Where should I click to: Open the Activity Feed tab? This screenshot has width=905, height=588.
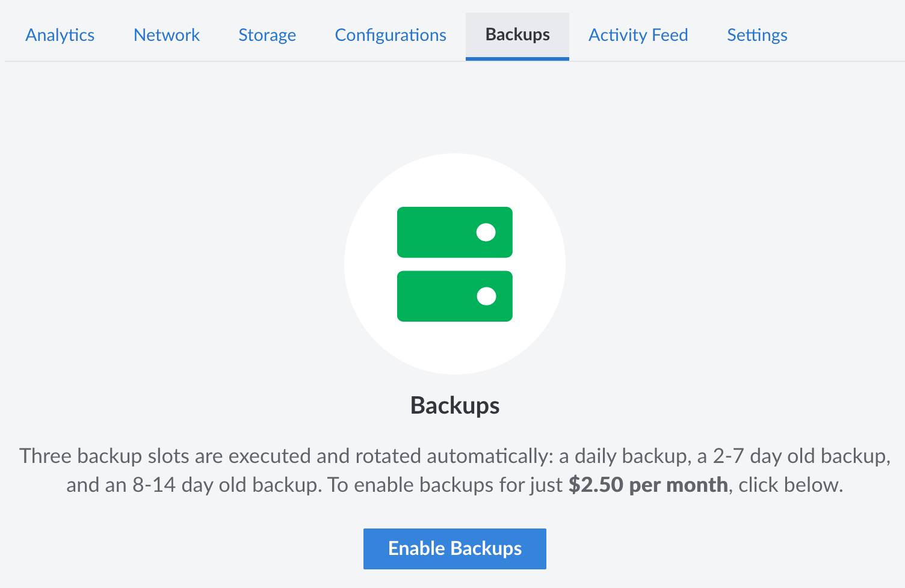(x=638, y=35)
